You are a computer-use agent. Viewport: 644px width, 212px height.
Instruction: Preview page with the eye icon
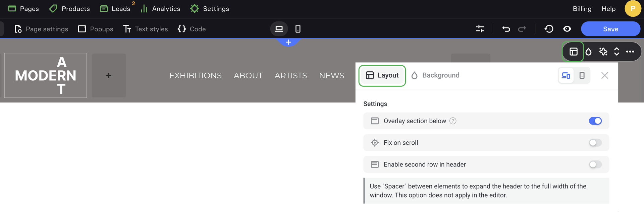[567, 29]
